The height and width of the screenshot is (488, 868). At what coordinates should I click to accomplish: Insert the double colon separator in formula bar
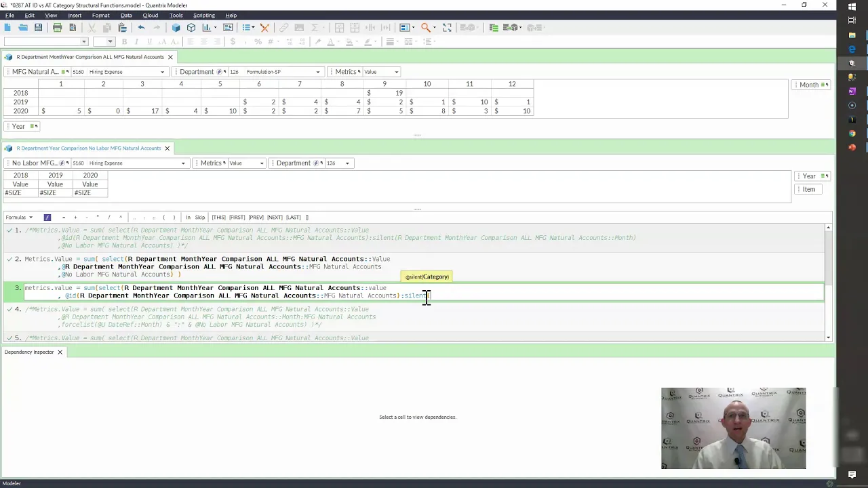(x=154, y=218)
